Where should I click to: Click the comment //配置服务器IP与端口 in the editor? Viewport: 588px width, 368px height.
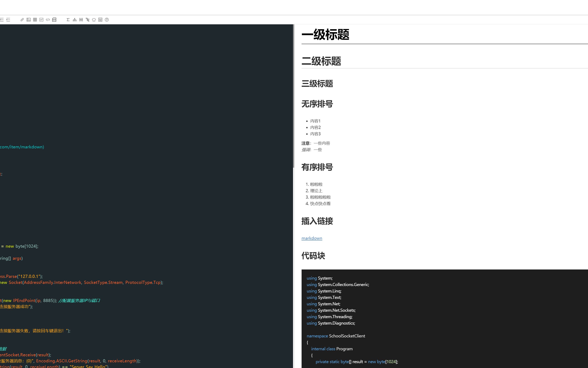coord(79,301)
